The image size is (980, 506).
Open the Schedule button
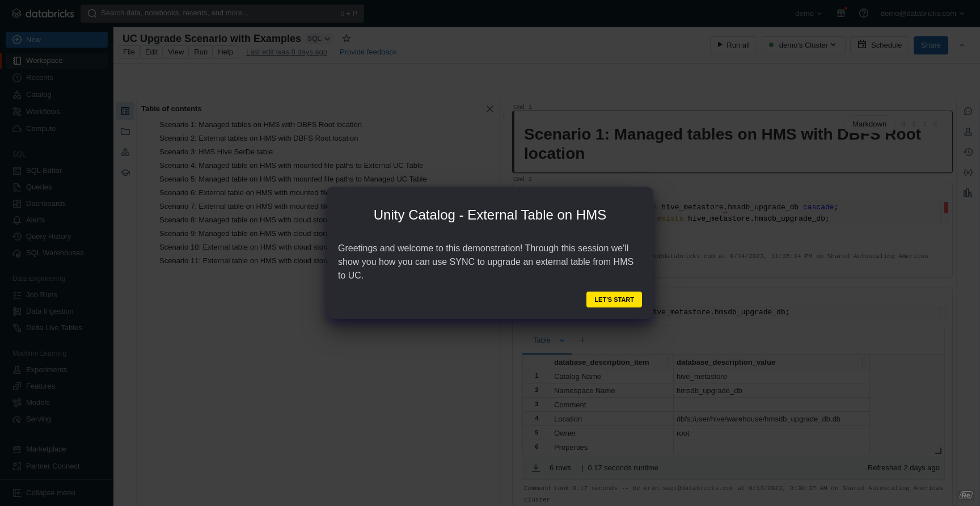coord(880,45)
